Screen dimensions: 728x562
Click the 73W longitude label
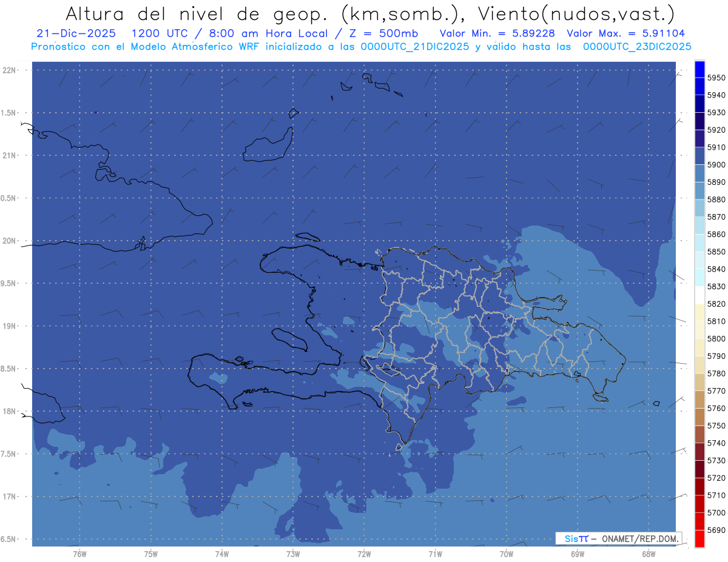point(293,554)
